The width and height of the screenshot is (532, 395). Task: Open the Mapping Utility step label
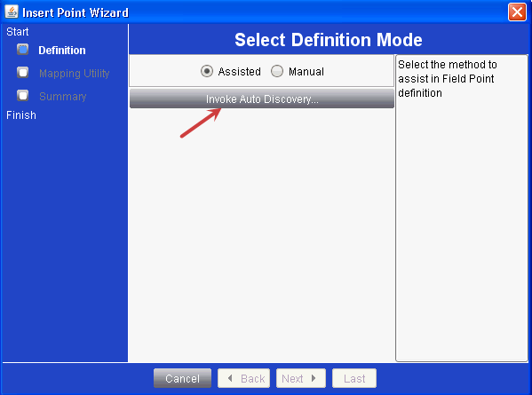75,74
